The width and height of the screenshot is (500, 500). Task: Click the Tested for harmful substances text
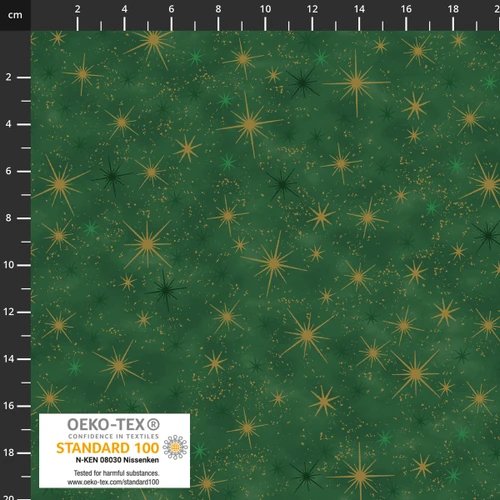[x=116, y=473]
